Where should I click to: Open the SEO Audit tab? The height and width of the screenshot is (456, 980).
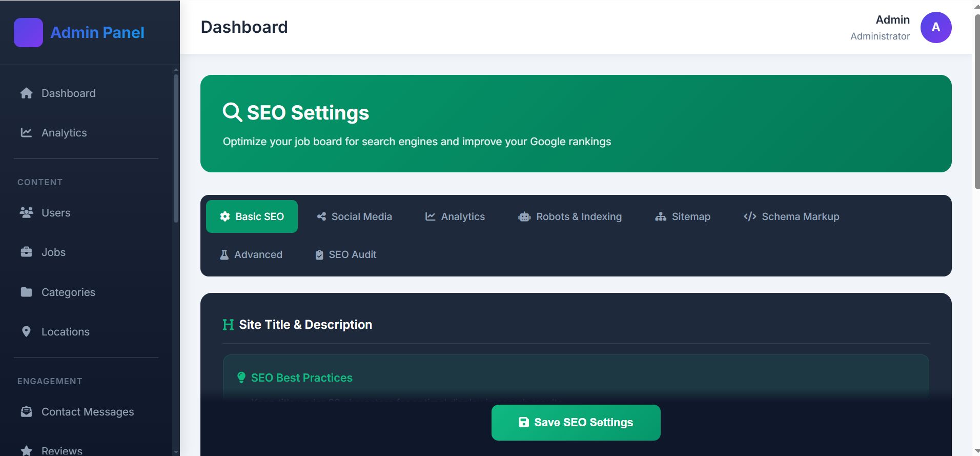pyautogui.click(x=345, y=254)
